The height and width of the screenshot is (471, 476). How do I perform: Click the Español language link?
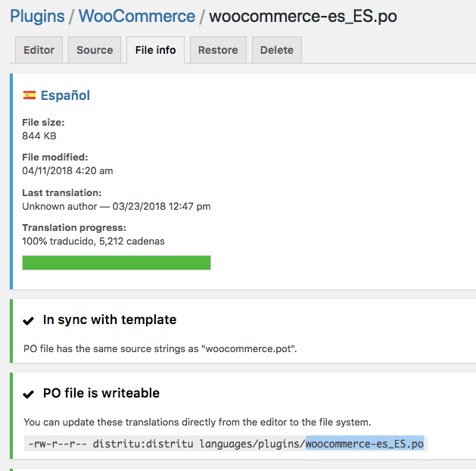[65, 95]
